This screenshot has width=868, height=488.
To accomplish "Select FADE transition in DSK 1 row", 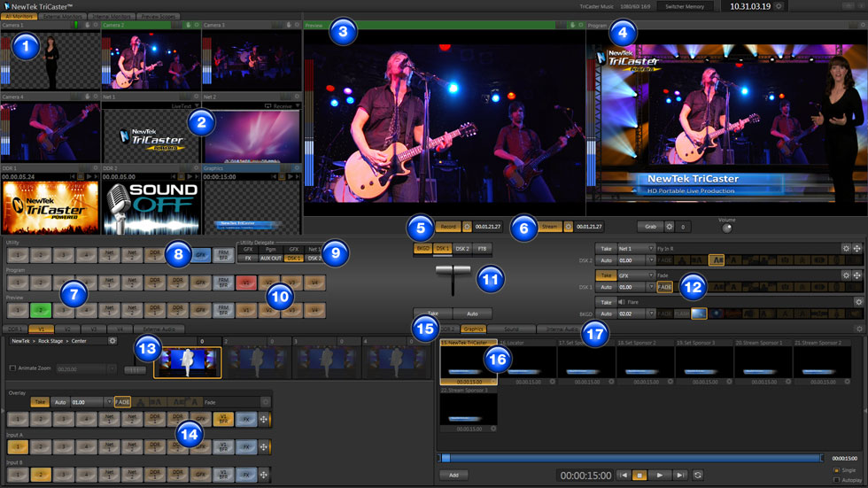I will [x=664, y=287].
